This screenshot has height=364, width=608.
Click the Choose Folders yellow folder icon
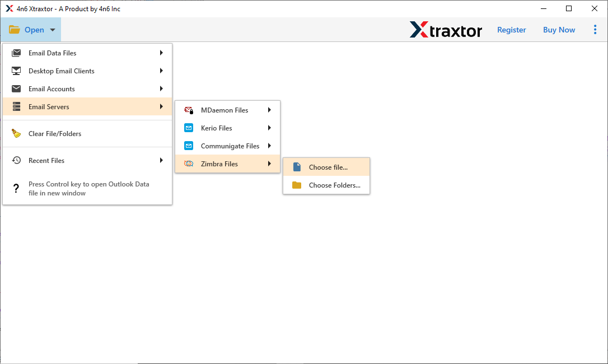pyautogui.click(x=297, y=185)
